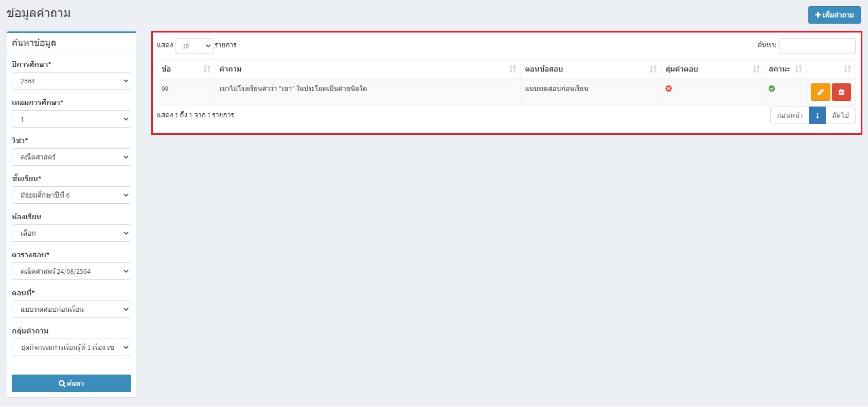Open the แสดง rows-per-page dropdown showing 10
This screenshot has height=407, width=868.
coord(194,46)
